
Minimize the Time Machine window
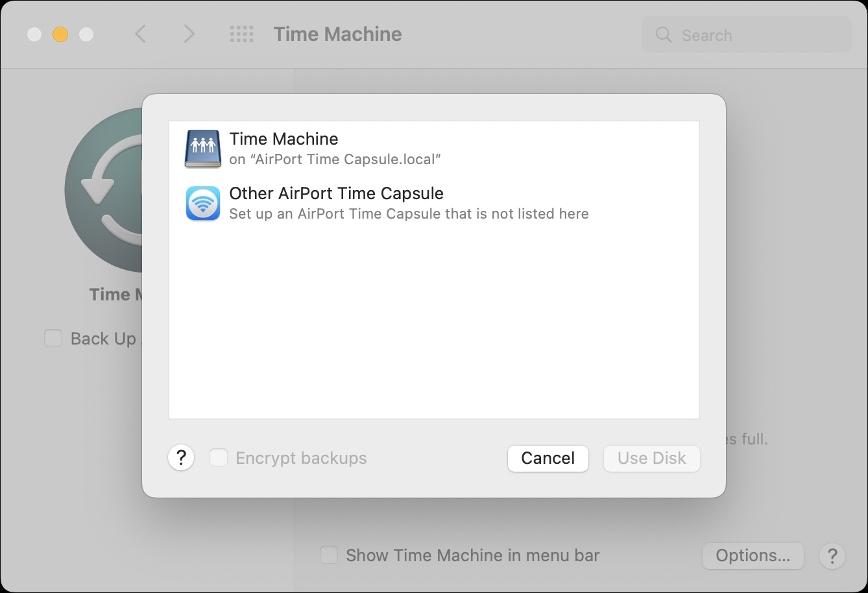point(60,34)
